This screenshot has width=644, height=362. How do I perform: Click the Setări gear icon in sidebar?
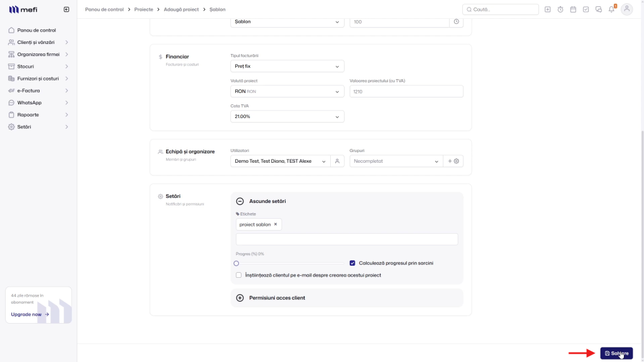(x=11, y=127)
